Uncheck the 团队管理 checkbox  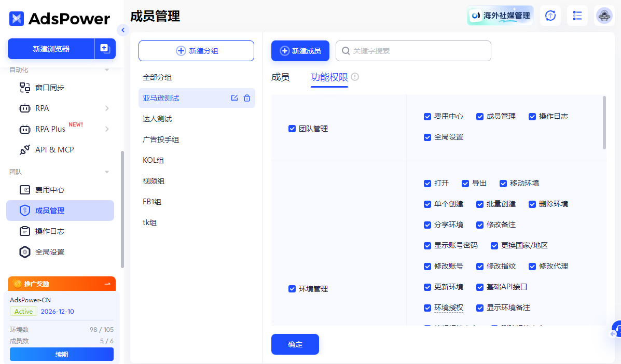292,129
